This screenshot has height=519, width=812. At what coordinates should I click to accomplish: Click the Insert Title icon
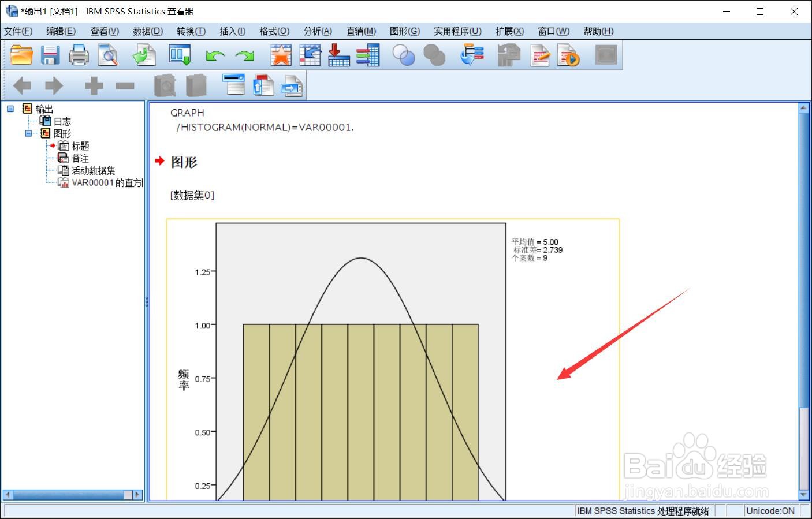pyautogui.click(x=263, y=85)
